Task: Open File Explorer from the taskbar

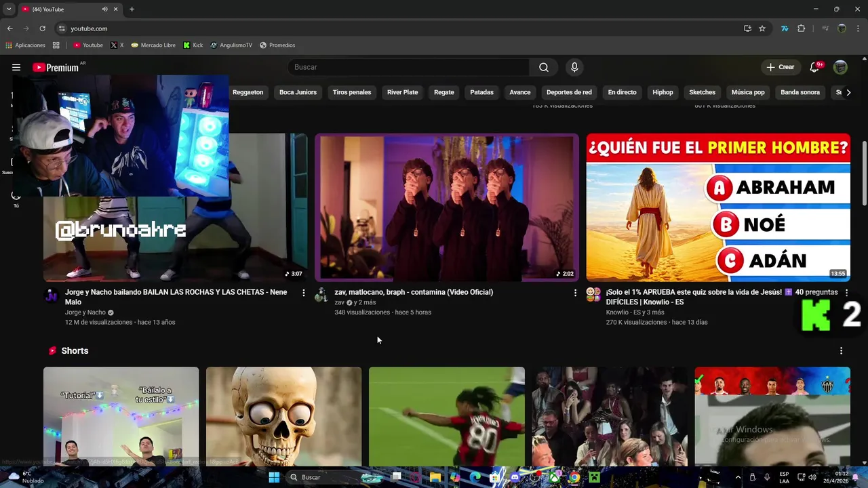Action: [435, 477]
